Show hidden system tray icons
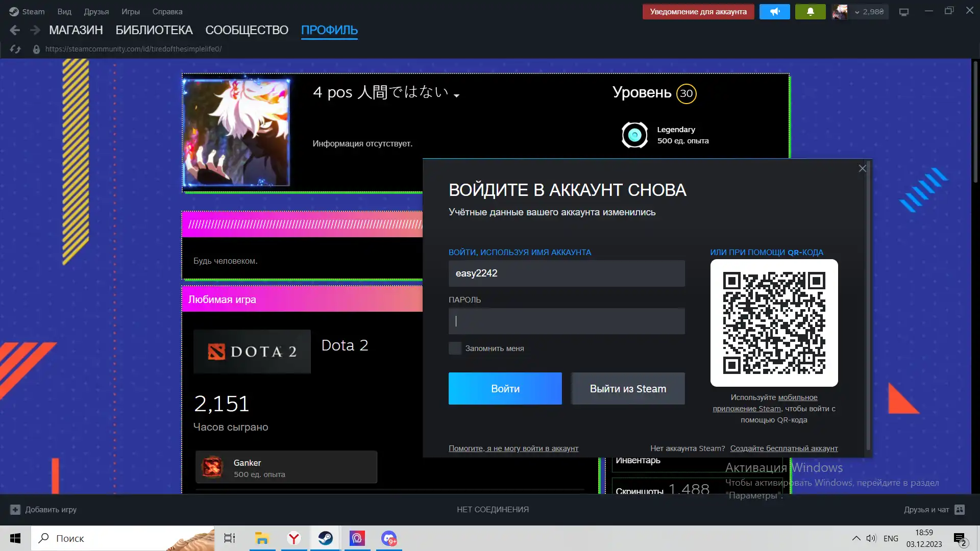The height and width of the screenshot is (551, 980). (x=856, y=538)
